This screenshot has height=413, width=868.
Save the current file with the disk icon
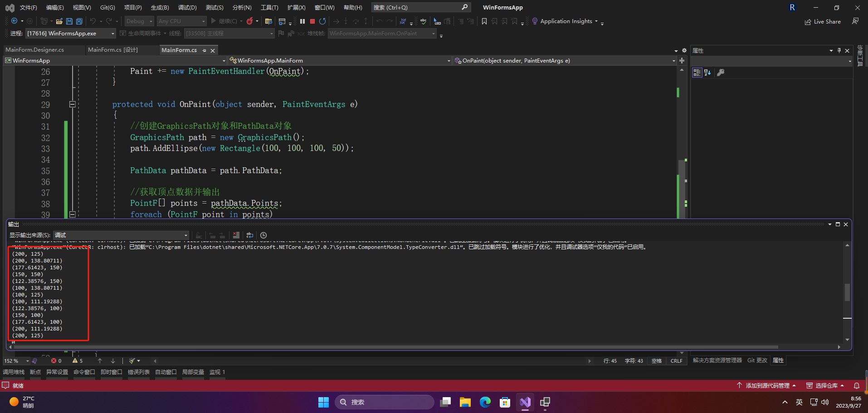point(69,21)
